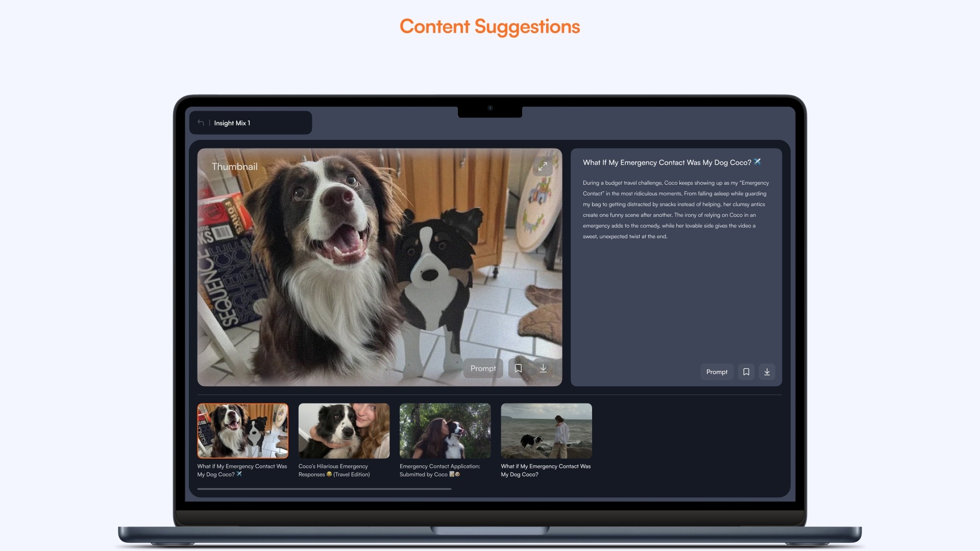Click the Thumbnail label on preview
This screenshot has height=551, width=980.
tap(234, 167)
